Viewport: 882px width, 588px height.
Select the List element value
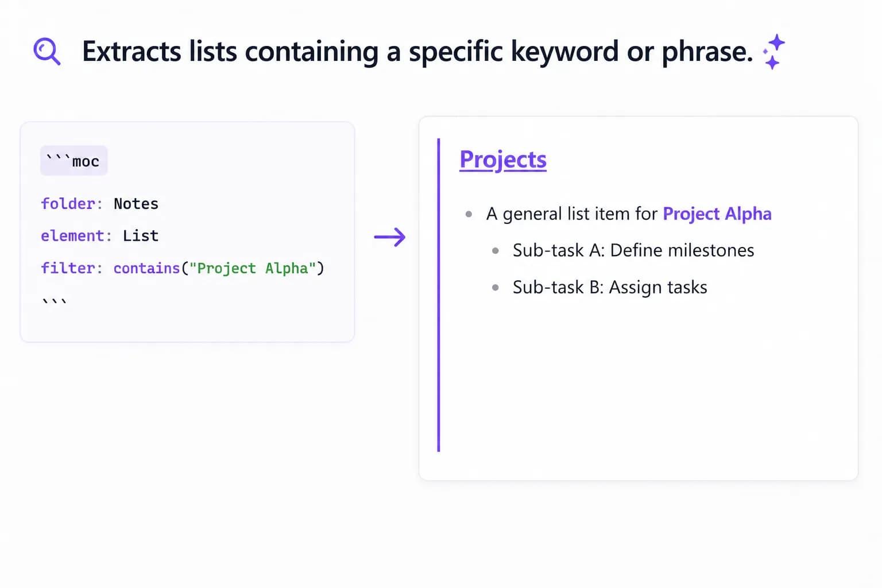(141, 236)
